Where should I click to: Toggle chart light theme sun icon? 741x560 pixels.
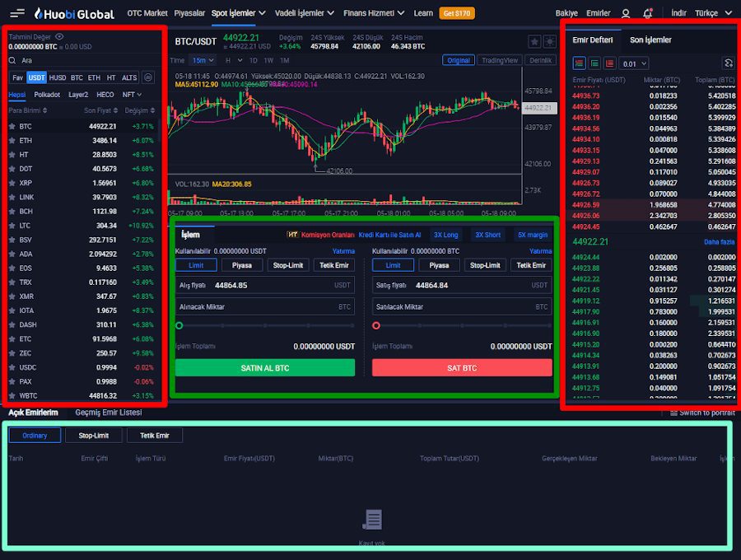click(550, 41)
